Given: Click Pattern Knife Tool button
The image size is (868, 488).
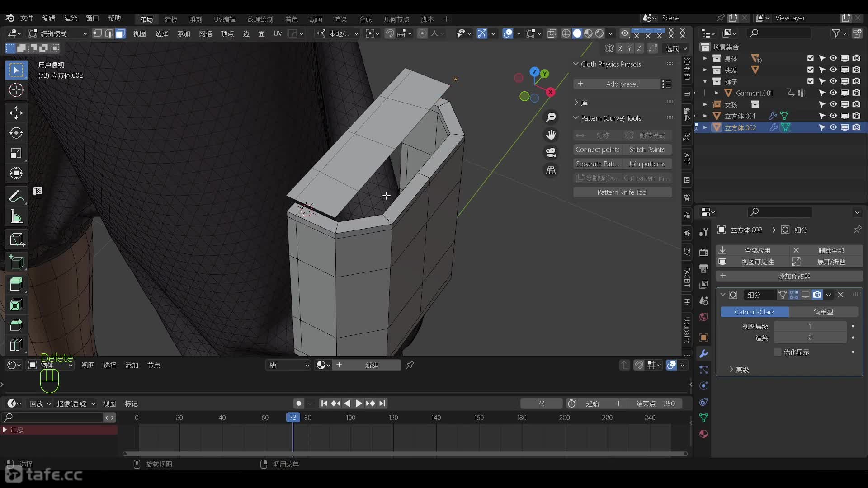Looking at the screenshot, I should coord(622,192).
